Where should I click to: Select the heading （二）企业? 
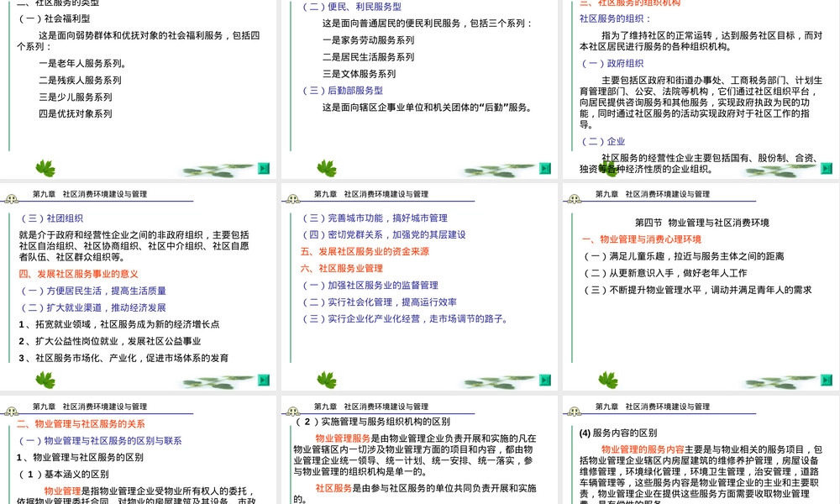click(602, 142)
